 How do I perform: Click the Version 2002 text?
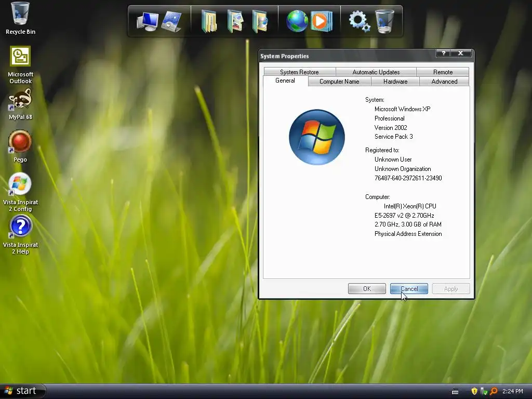391,128
